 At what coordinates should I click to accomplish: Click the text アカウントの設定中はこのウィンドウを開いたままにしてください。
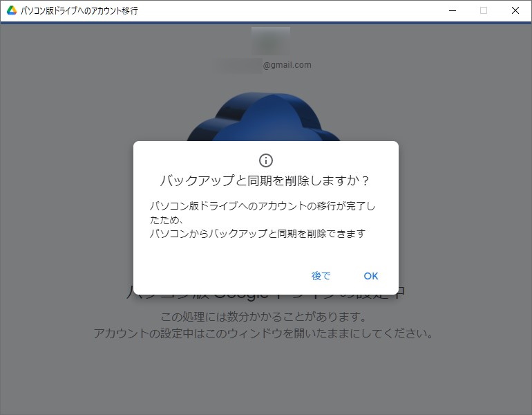(x=263, y=333)
